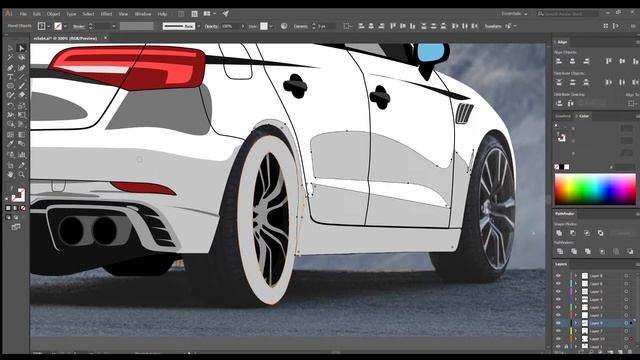Click the rocket GPU performance icon
This screenshot has width=640, height=360.
point(225,13)
